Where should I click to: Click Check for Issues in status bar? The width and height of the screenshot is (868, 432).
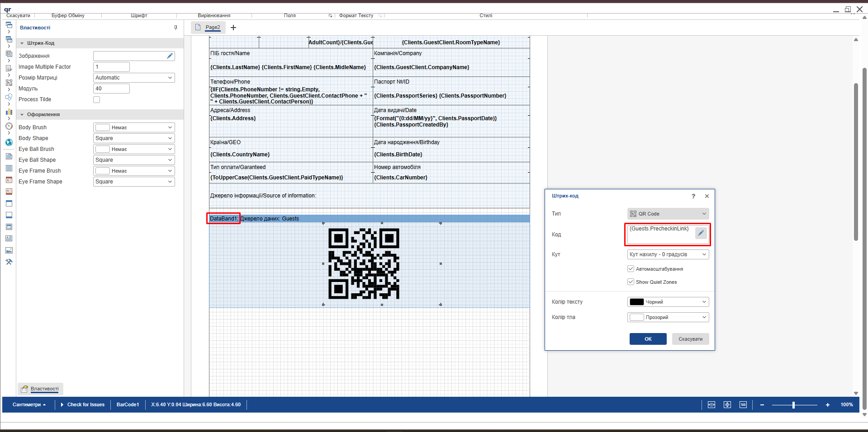click(85, 405)
